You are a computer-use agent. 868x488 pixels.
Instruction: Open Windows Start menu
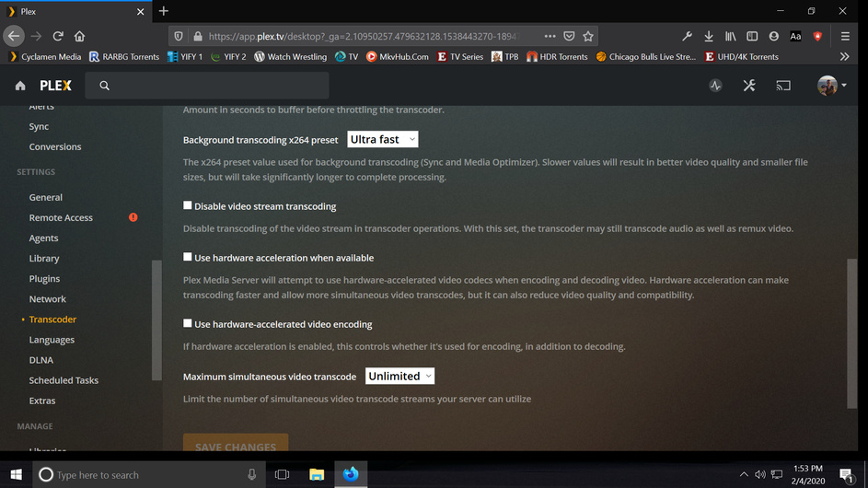tap(16, 475)
